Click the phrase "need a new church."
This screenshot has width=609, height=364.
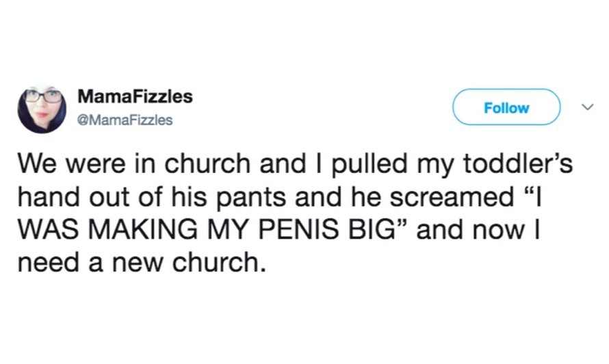point(142,263)
